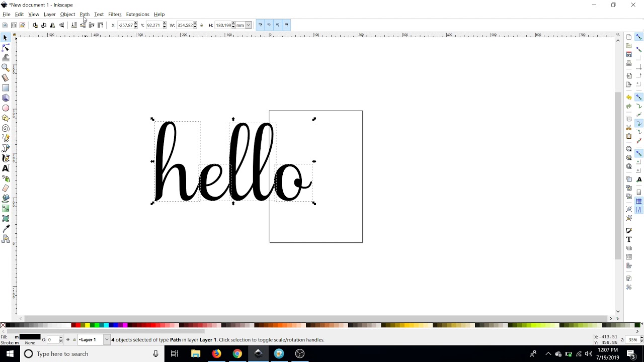Select the Rectangle tool
Screen dimensions: 644x362
pos(6,88)
